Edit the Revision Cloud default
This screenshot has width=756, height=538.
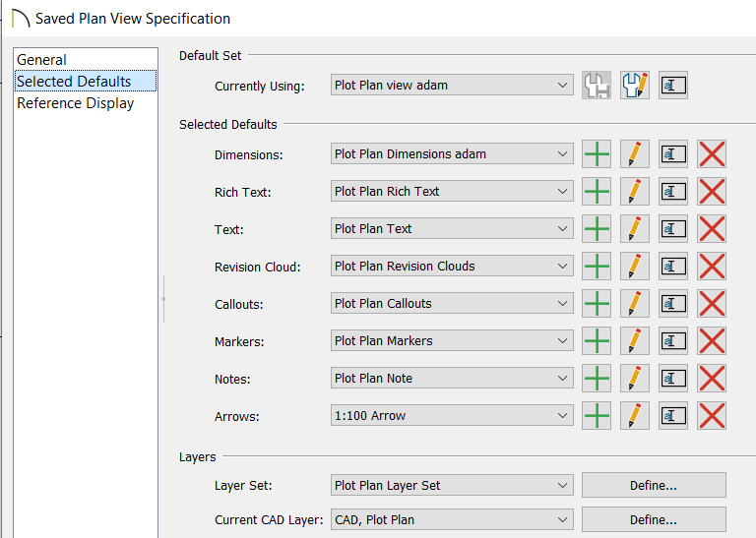tap(635, 267)
